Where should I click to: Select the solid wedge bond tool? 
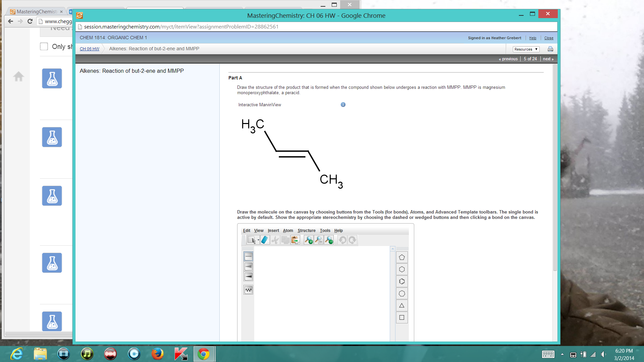pyautogui.click(x=249, y=277)
